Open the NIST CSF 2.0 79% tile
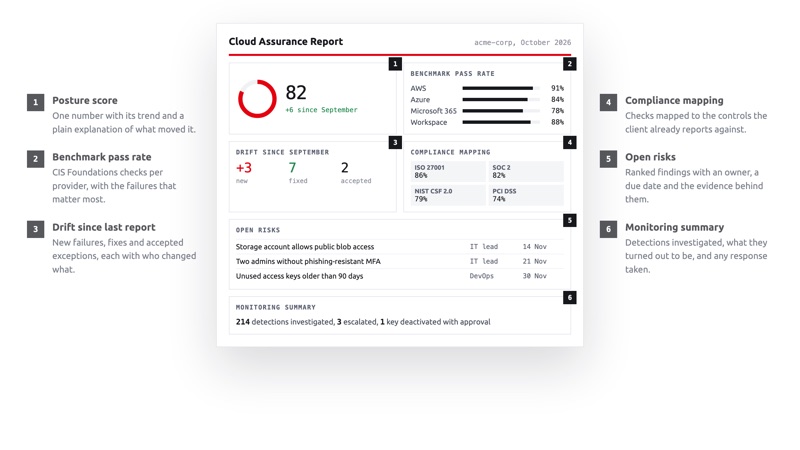 (448, 195)
